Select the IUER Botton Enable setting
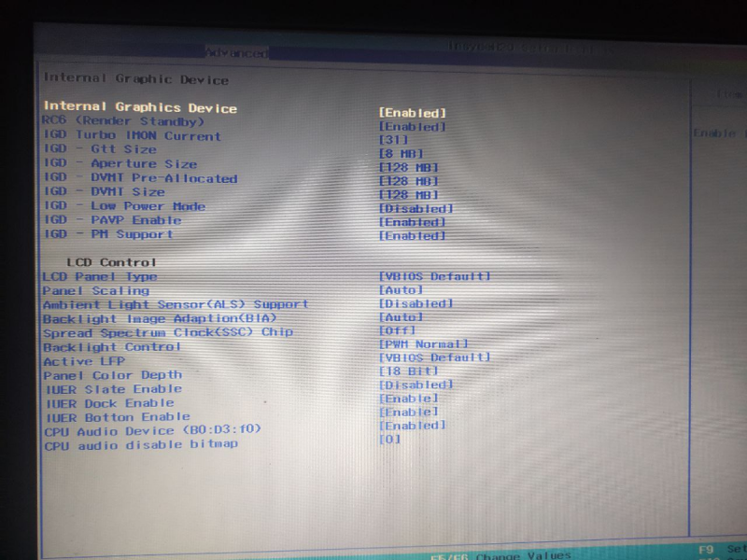Screen dimensions: 747x560 118,417
